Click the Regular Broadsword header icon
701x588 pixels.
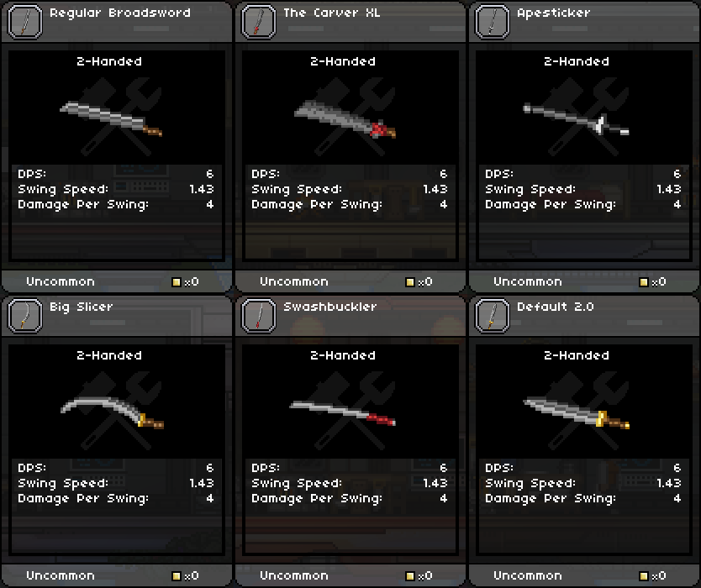tap(25, 22)
